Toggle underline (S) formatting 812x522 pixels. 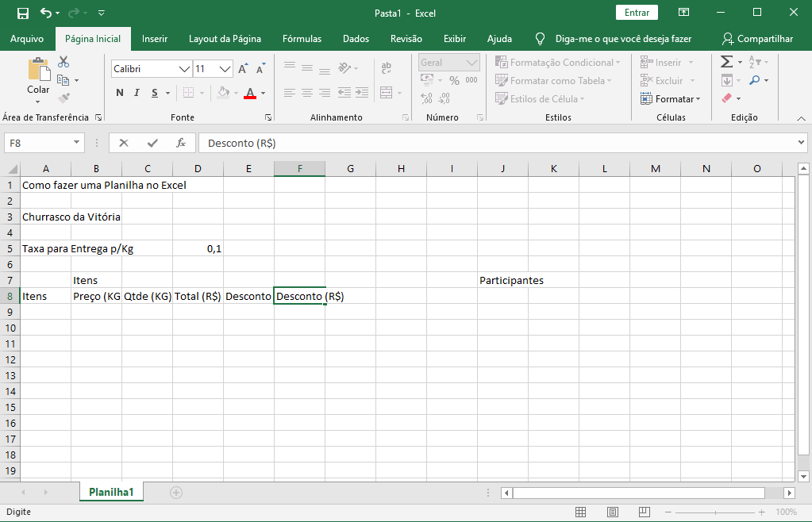click(155, 93)
